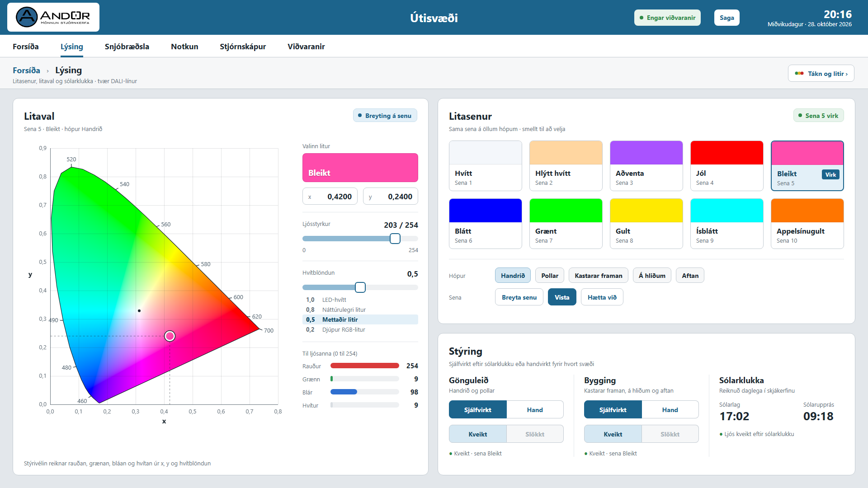
Task: Pick the Appelsínugult orange scene
Action: pos(807,224)
